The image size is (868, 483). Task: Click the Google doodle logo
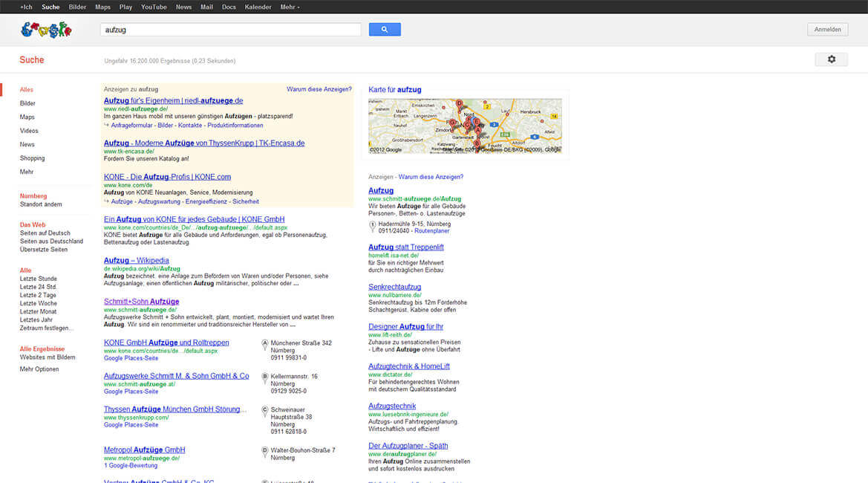point(47,30)
